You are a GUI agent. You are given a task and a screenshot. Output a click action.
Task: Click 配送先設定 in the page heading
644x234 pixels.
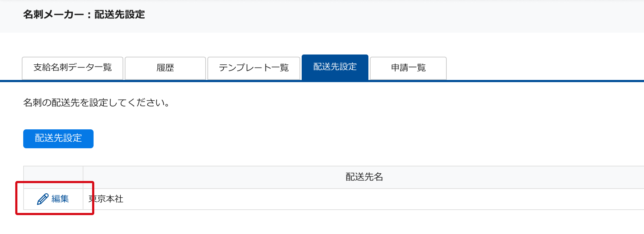pyautogui.click(x=120, y=15)
